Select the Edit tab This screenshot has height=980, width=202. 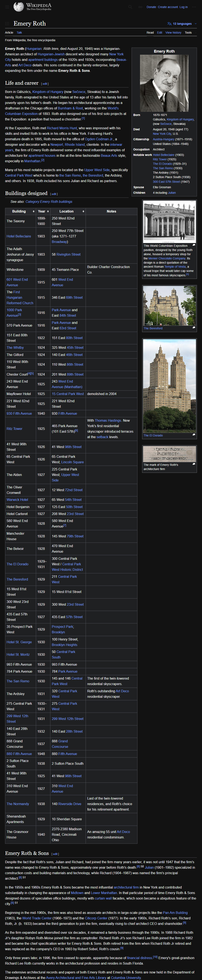pyautogui.click(x=159, y=33)
